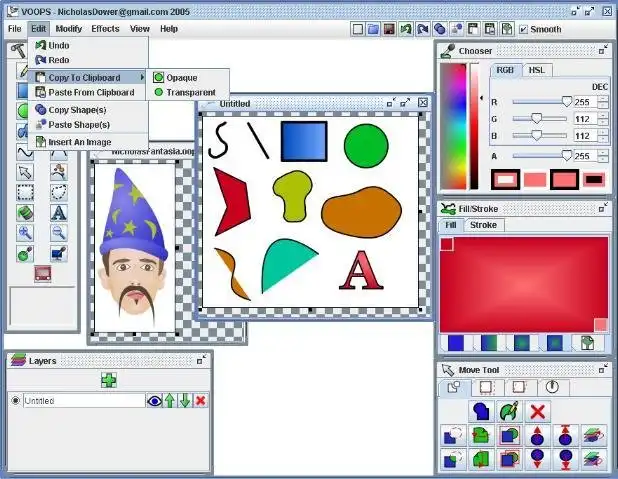The height and width of the screenshot is (479, 618).
Task: Click the Copy To Clipboard toolbar icon
Action: [x=473, y=29]
